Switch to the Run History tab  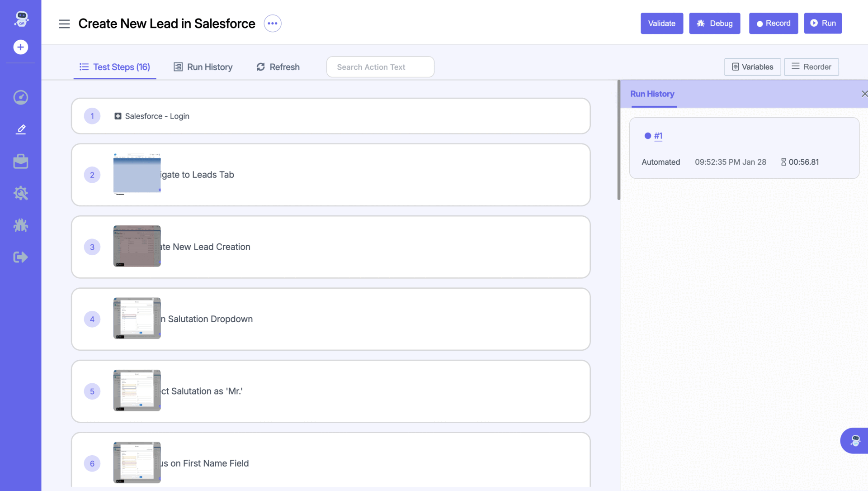point(203,67)
